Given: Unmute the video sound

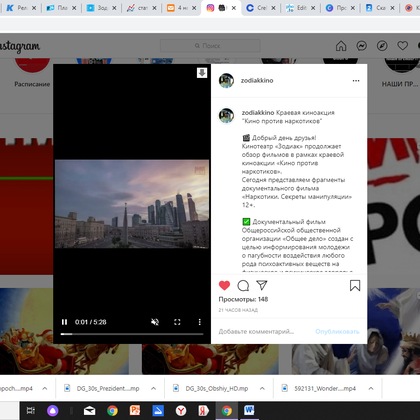Looking at the screenshot, I should pyautogui.click(x=155, y=322).
